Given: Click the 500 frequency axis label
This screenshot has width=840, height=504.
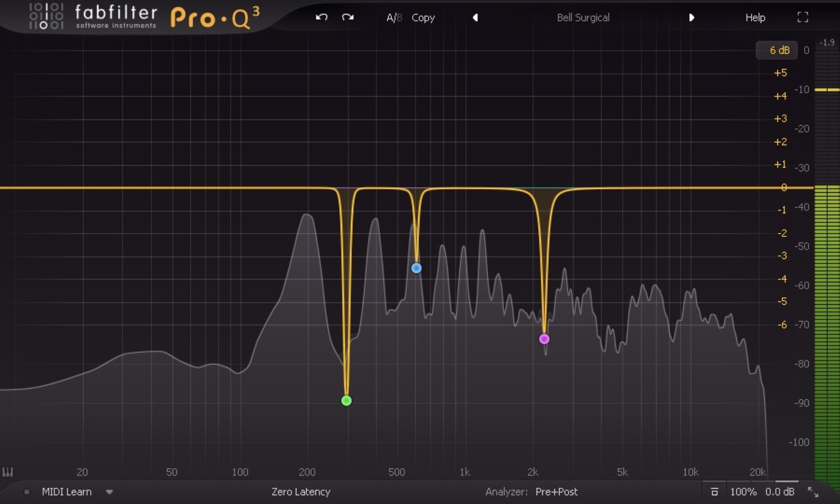Looking at the screenshot, I should click(x=396, y=472).
